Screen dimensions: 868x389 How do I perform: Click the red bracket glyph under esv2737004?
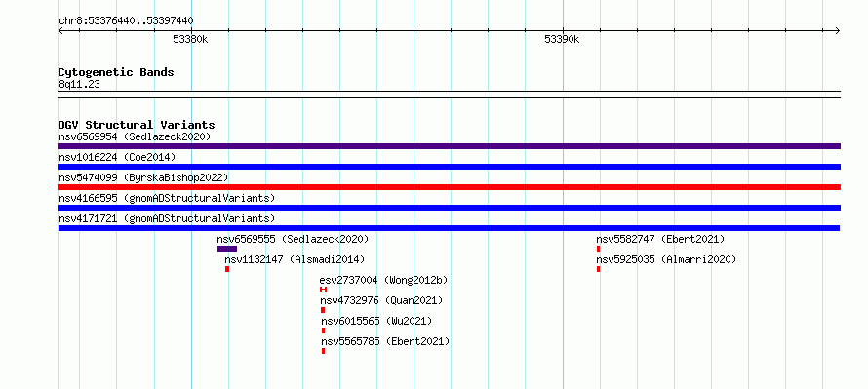click(x=323, y=290)
